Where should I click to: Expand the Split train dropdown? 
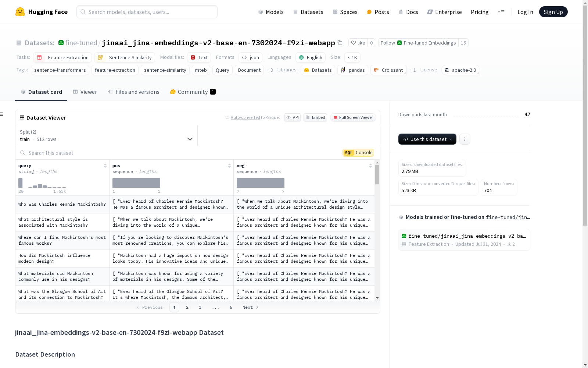point(106,135)
